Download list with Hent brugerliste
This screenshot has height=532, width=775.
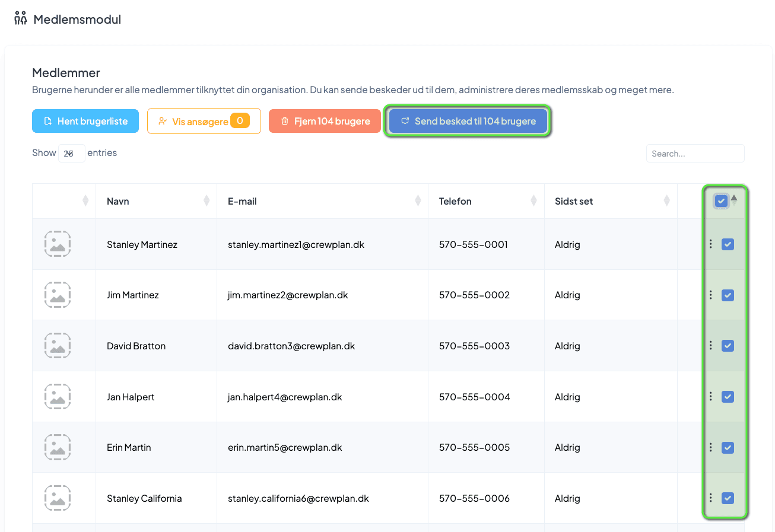[x=85, y=121]
